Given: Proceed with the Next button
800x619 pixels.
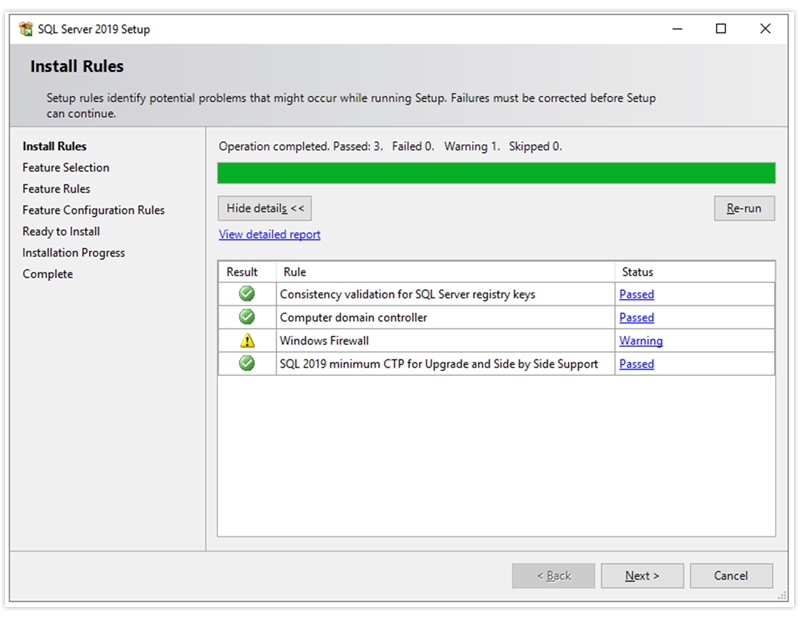Looking at the screenshot, I should pyautogui.click(x=642, y=576).
